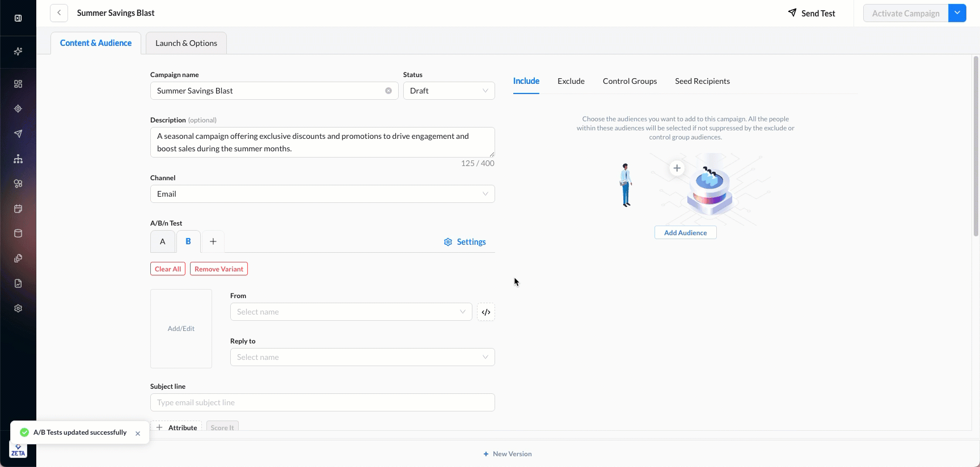Click the paper plane Send Test icon

coord(792,13)
